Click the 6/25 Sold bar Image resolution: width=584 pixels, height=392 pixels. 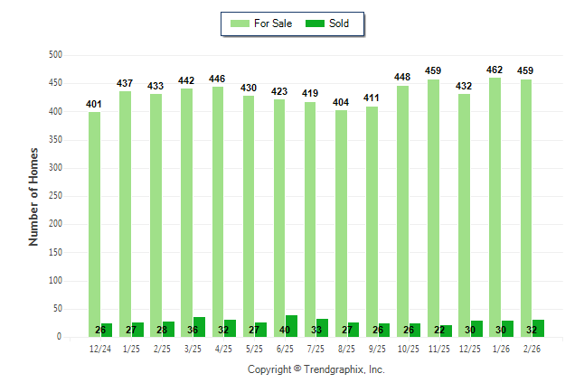291,326
